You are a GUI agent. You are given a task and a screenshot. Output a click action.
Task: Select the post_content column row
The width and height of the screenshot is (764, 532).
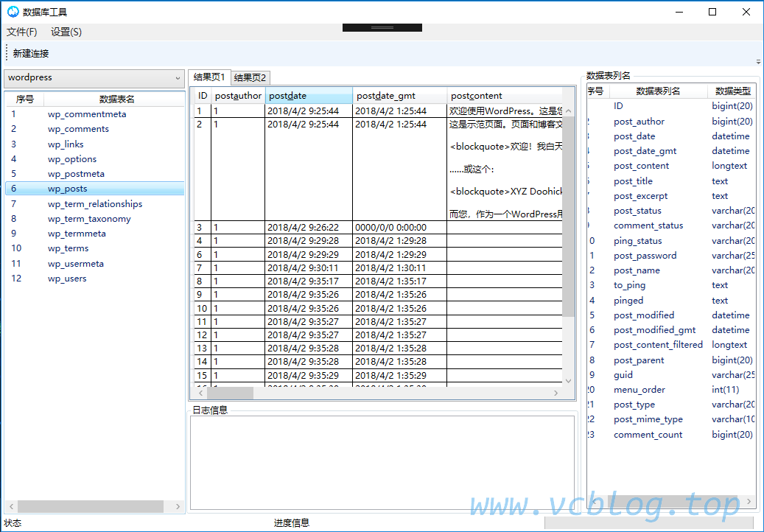pos(671,166)
